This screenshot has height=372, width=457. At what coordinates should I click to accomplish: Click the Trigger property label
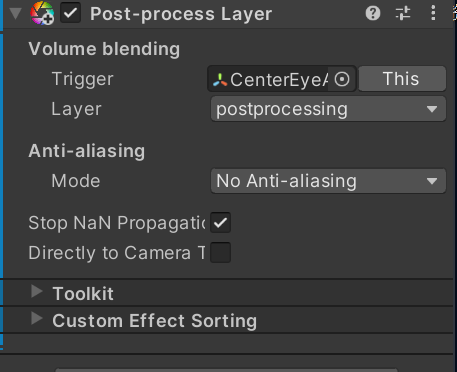[x=83, y=79]
